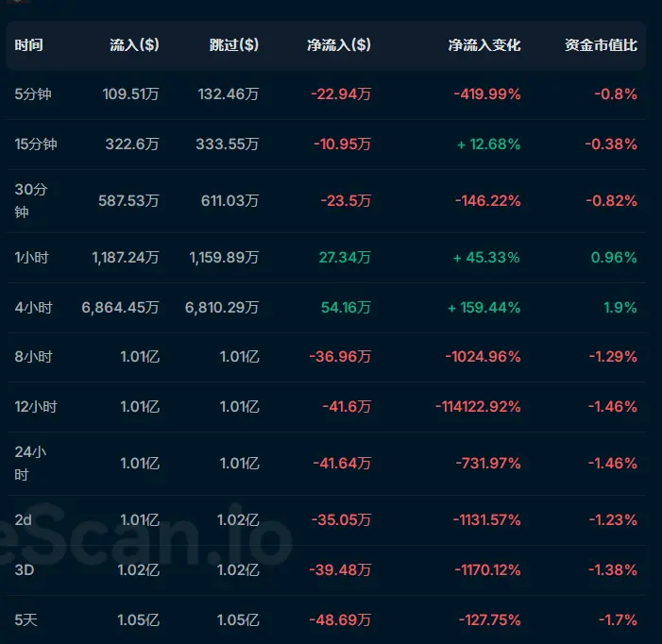Select the 3D time row
This screenshot has width=662, height=644.
[x=327, y=570]
